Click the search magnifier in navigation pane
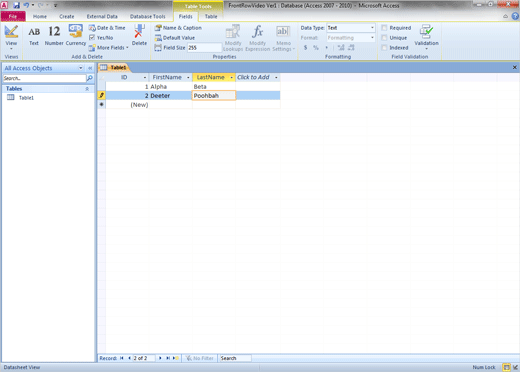Image resolution: width=520 pixels, height=372 pixels. tap(90, 78)
